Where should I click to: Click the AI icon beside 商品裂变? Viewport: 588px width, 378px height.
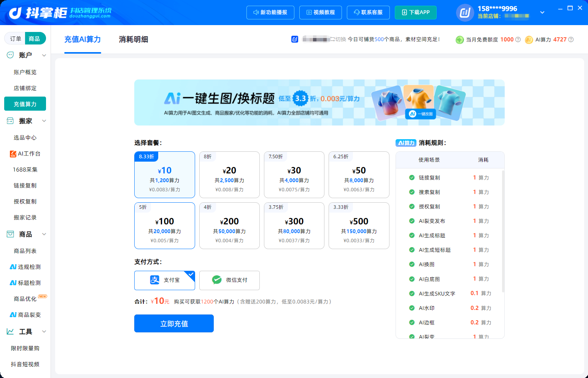tap(13, 315)
